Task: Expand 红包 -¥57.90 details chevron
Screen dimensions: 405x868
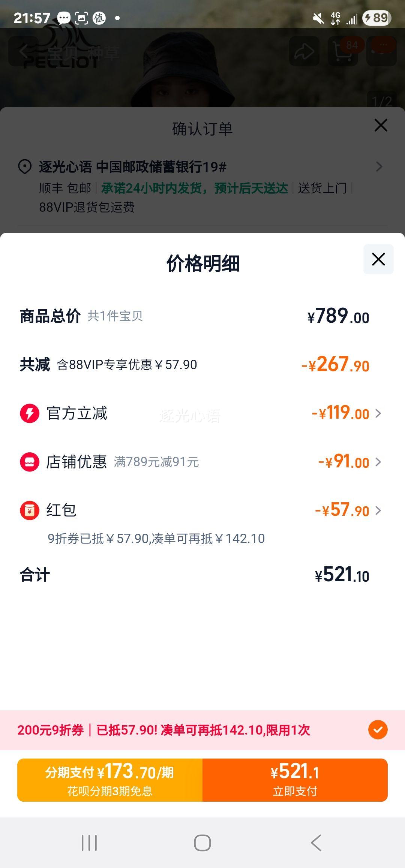Action: point(378,510)
